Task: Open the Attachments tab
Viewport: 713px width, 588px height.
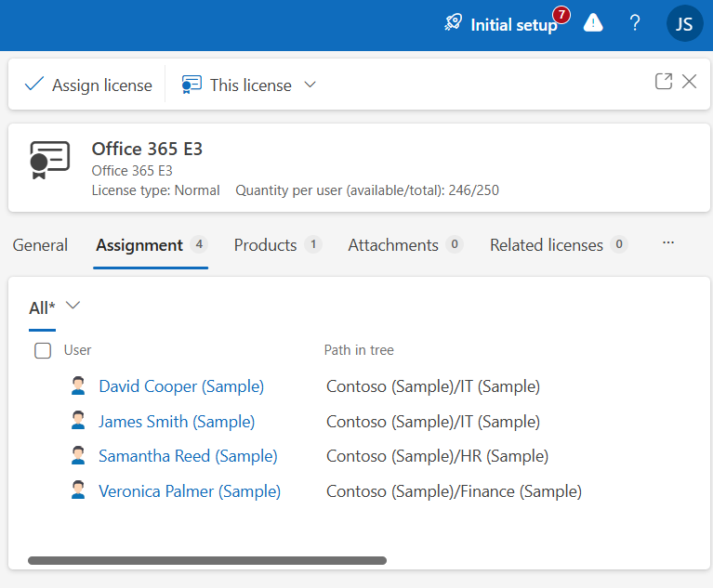Action: click(405, 245)
